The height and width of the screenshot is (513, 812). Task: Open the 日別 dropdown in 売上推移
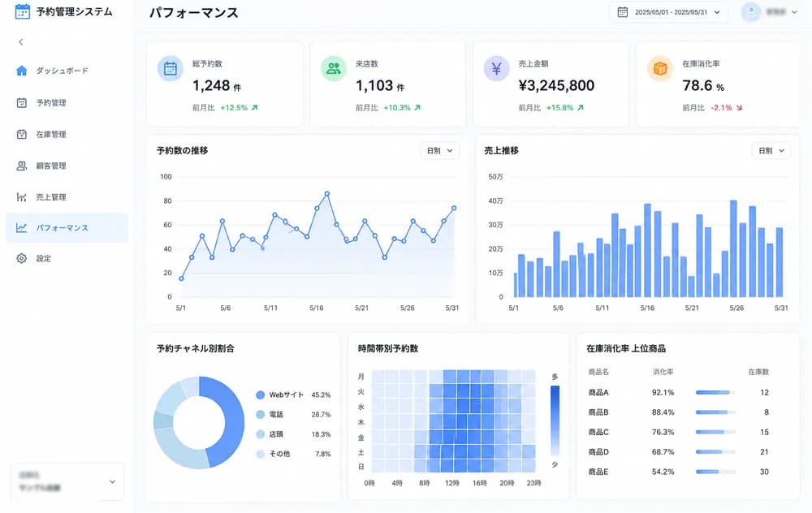click(x=771, y=151)
